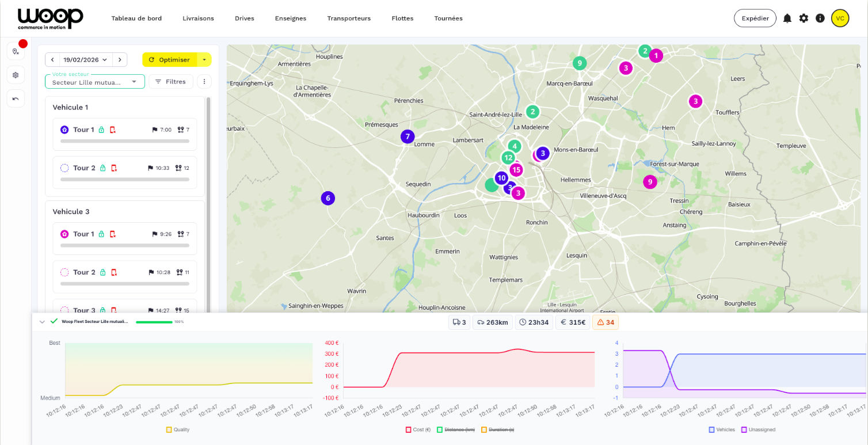This screenshot has height=445, width=868.
Task: Click the green lock icon on Vehicule 1 Tour 1
Action: click(101, 130)
